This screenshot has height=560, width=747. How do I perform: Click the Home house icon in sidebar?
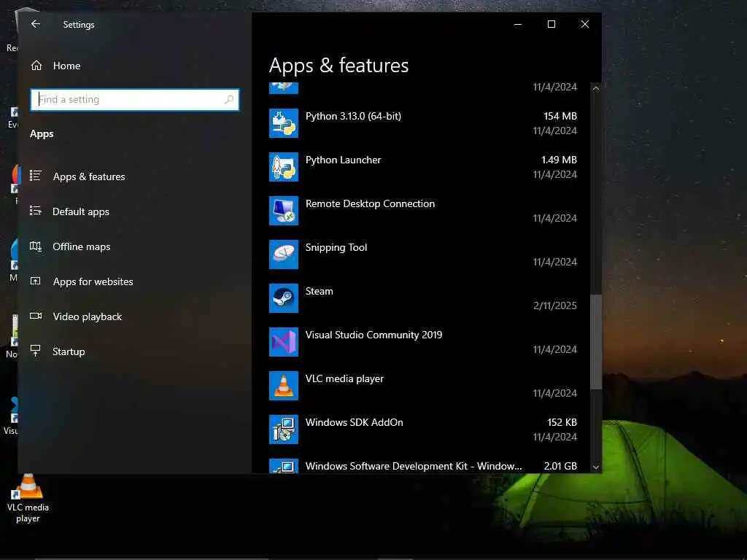pos(36,66)
